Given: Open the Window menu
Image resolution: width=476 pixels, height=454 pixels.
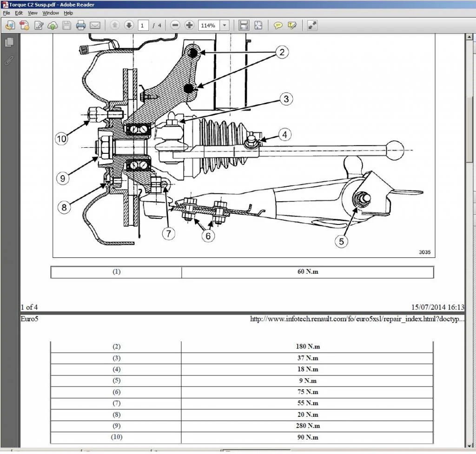Looking at the screenshot, I should [50, 13].
